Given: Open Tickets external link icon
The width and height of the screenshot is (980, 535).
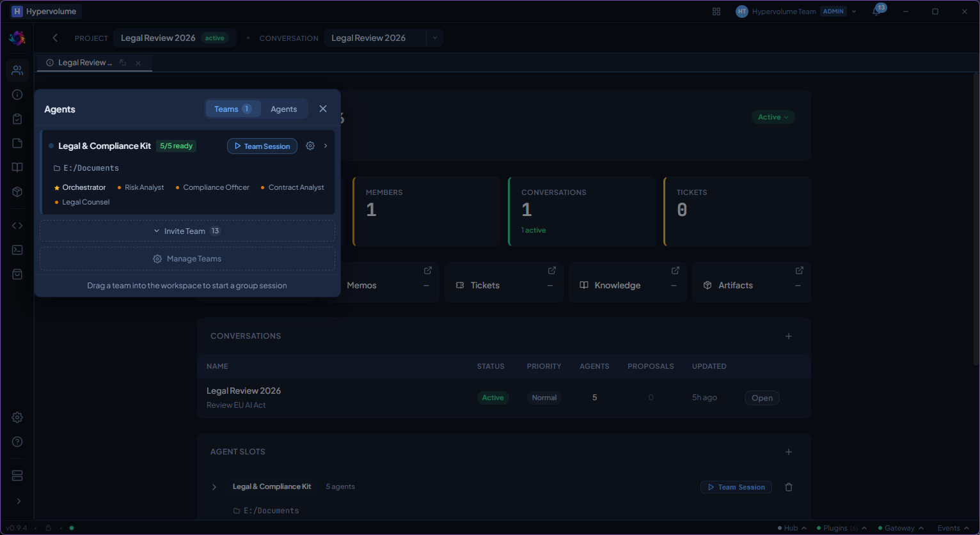Looking at the screenshot, I should (552, 270).
